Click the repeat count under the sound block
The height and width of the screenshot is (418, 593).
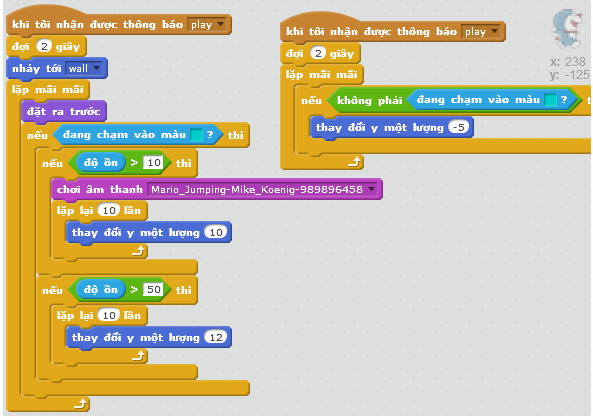coord(109,210)
